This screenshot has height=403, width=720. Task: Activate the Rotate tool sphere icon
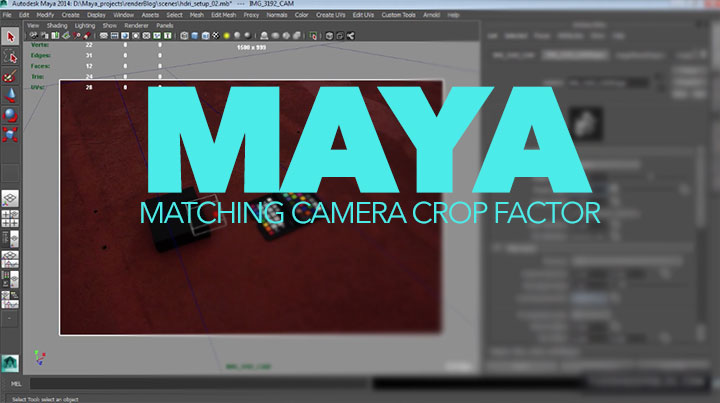tap(10, 115)
